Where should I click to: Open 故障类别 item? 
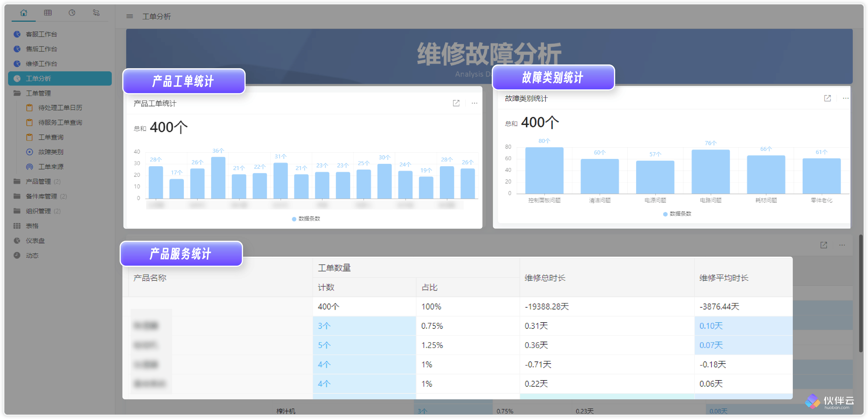point(50,152)
